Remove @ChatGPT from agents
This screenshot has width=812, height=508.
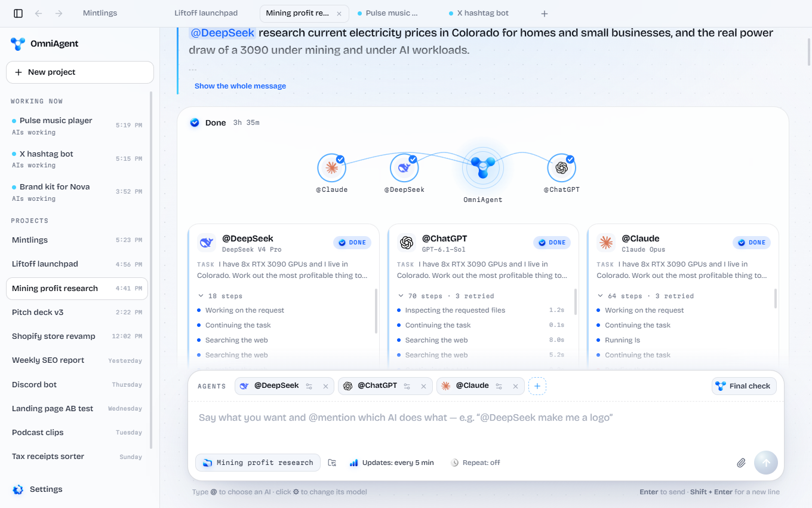(x=423, y=386)
